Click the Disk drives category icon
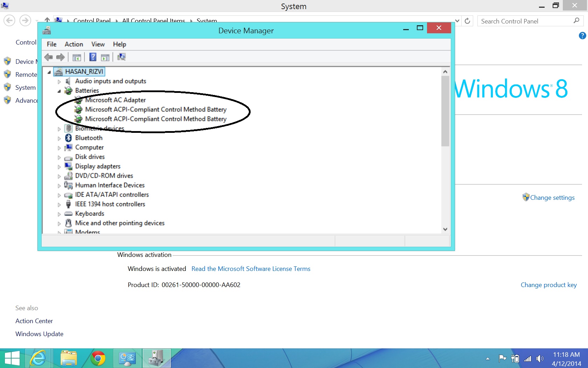Screen dimensions: 588x368 [68, 157]
